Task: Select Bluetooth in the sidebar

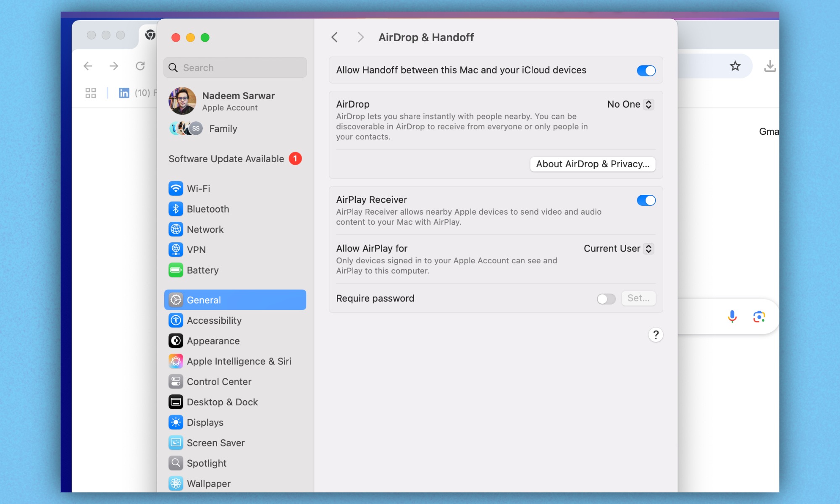Action: 207,209
